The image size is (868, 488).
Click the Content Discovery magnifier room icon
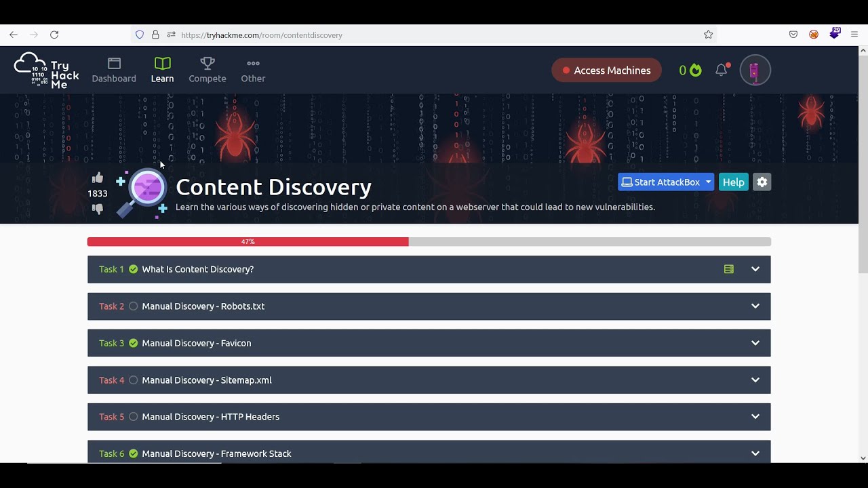tap(142, 193)
